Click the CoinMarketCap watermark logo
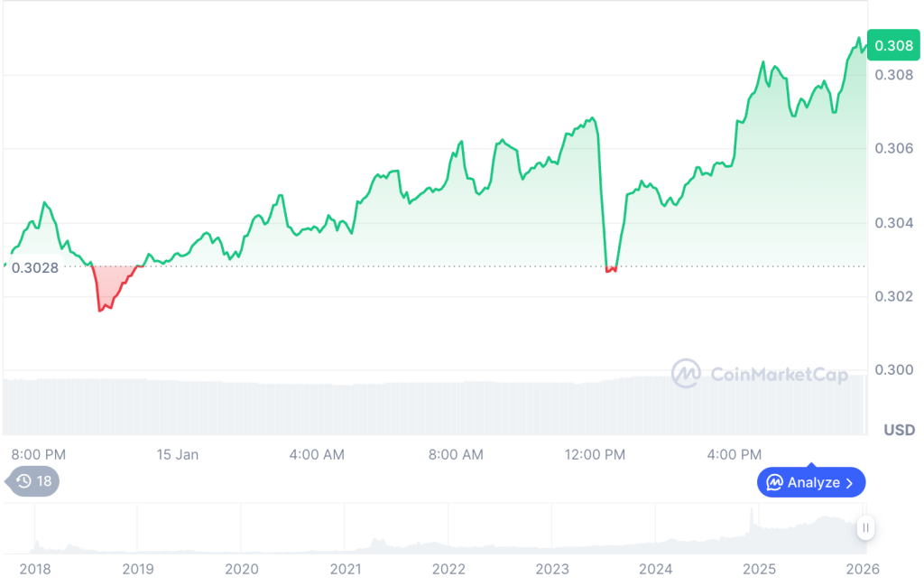 (685, 374)
